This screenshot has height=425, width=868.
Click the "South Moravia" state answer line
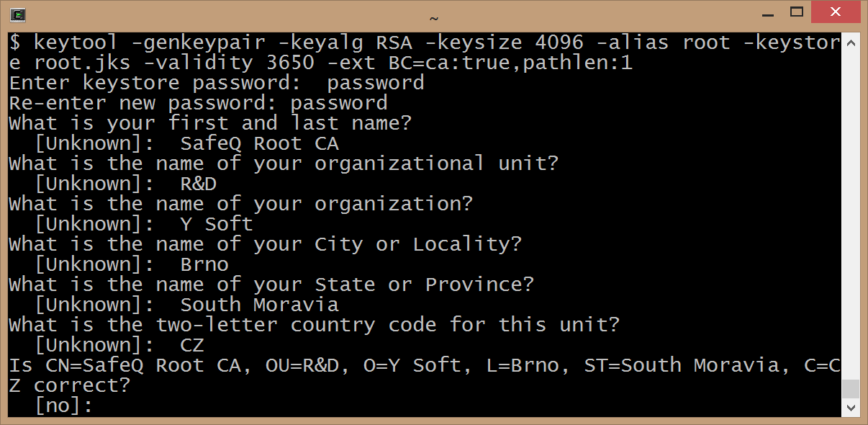(x=259, y=305)
